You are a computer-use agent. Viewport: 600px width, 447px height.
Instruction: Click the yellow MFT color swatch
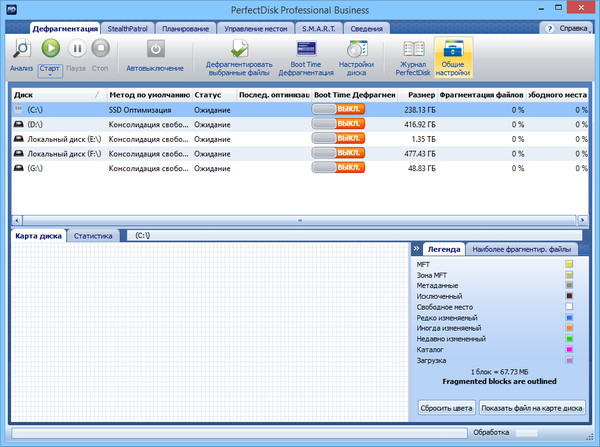[x=569, y=264]
